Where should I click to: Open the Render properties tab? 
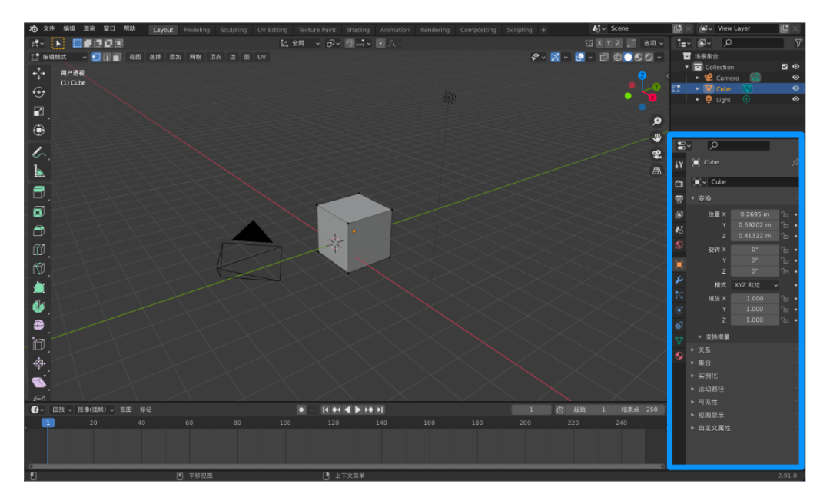[679, 184]
